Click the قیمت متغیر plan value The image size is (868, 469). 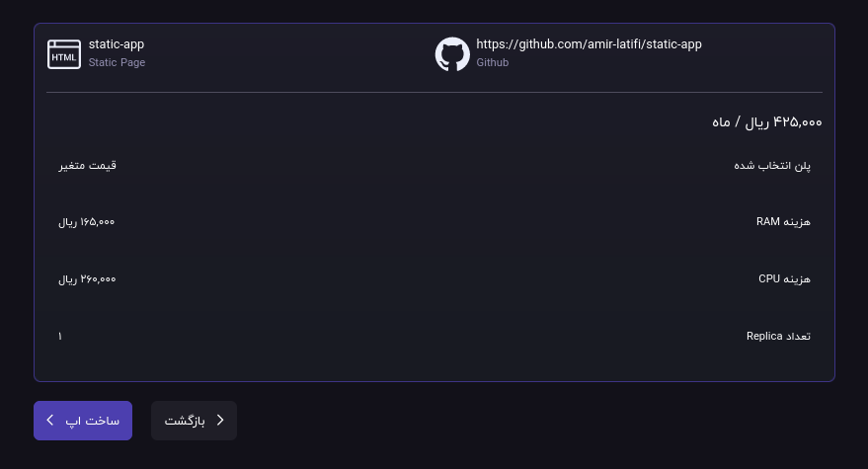click(88, 166)
